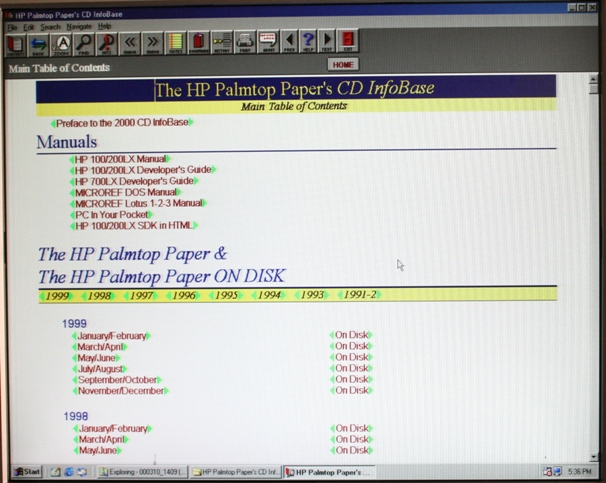Open MICROREF Lotus 1-2-3 Manual link
This screenshot has width=606, height=483.
[138, 203]
